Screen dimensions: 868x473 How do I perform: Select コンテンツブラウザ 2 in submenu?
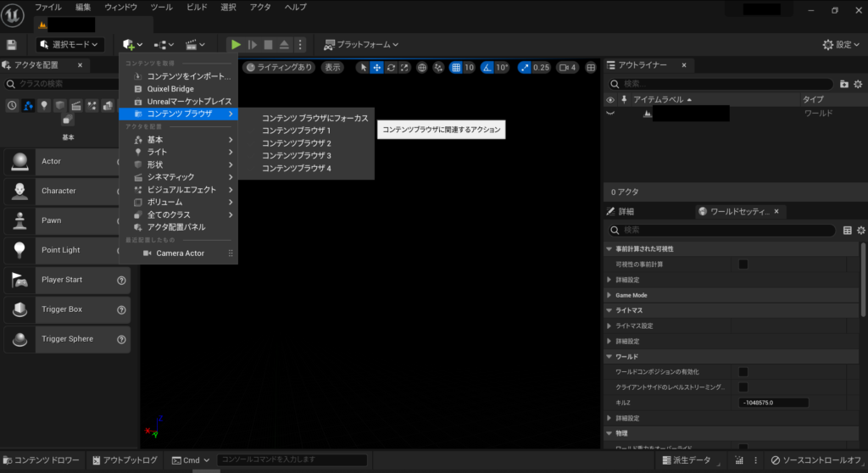(x=296, y=143)
